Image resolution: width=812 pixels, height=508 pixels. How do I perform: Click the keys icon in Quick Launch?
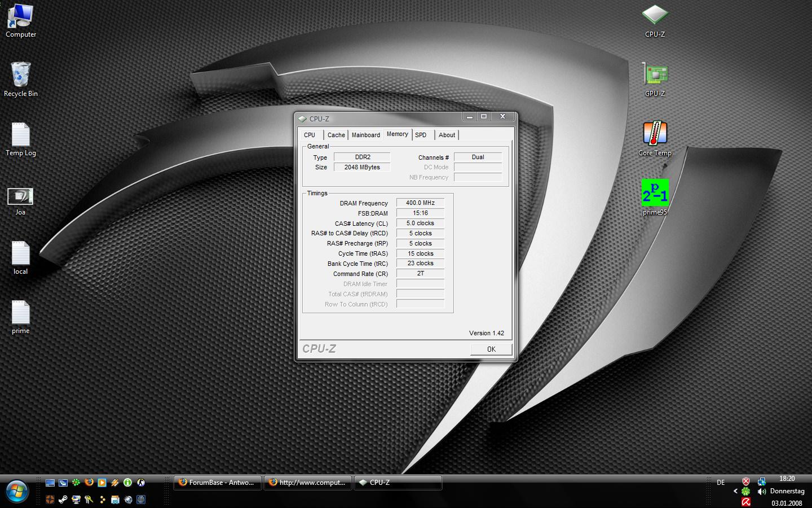coord(89,500)
